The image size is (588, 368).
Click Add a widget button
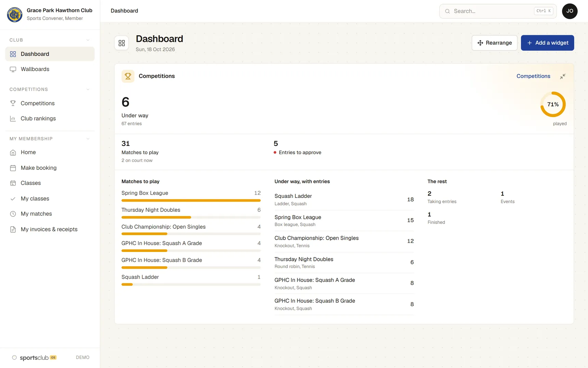tap(547, 43)
